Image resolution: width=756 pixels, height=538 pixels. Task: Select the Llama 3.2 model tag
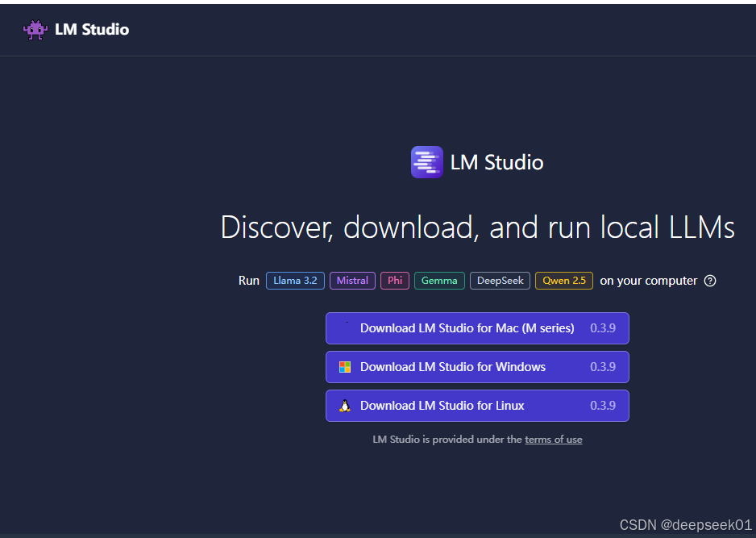(295, 281)
